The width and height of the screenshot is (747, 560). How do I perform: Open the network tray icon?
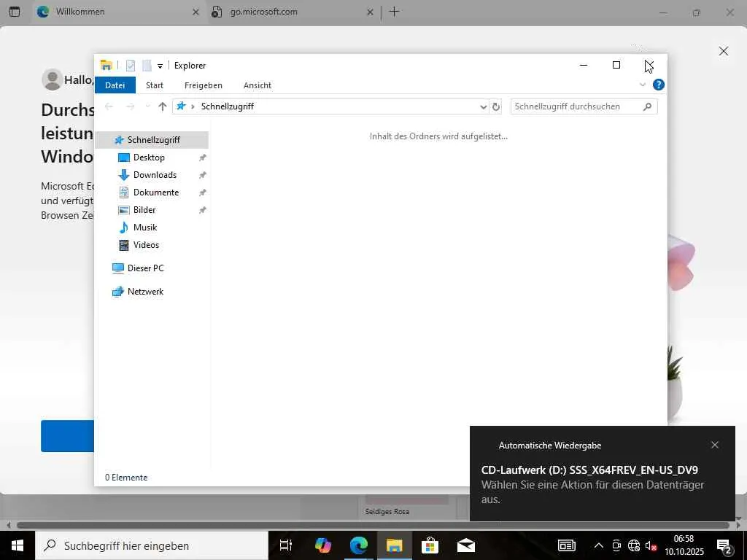[x=634, y=545]
